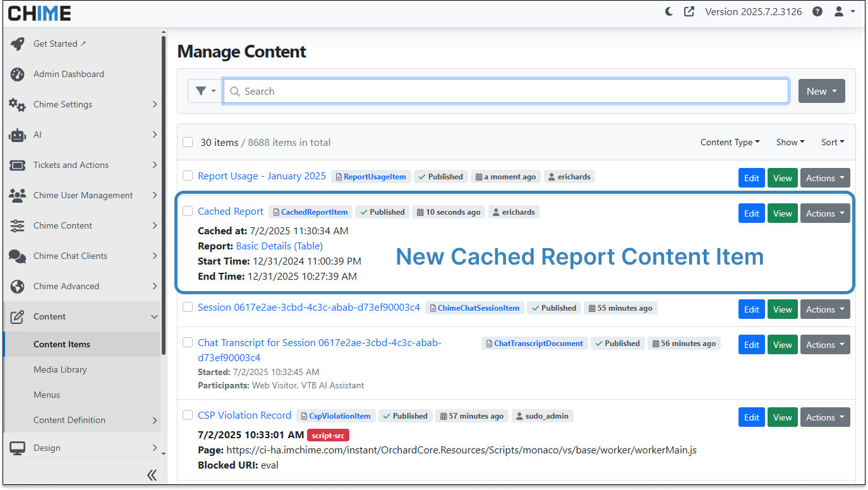The width and height of the screenshot is (868, 490).
Task: Click into the Search input field
Action: point(506,91)
